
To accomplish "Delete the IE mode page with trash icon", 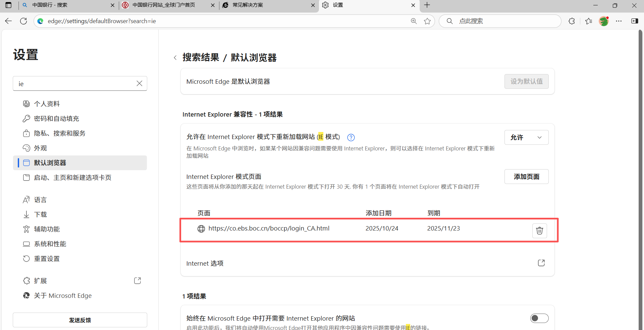I will tap(539, 230).
